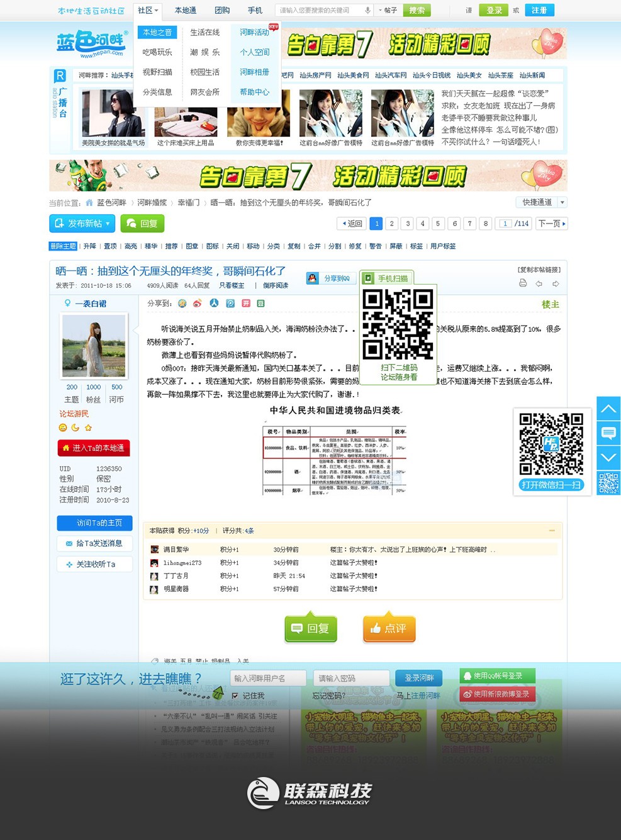Open the 手机扫描 tab

[387, 278]
